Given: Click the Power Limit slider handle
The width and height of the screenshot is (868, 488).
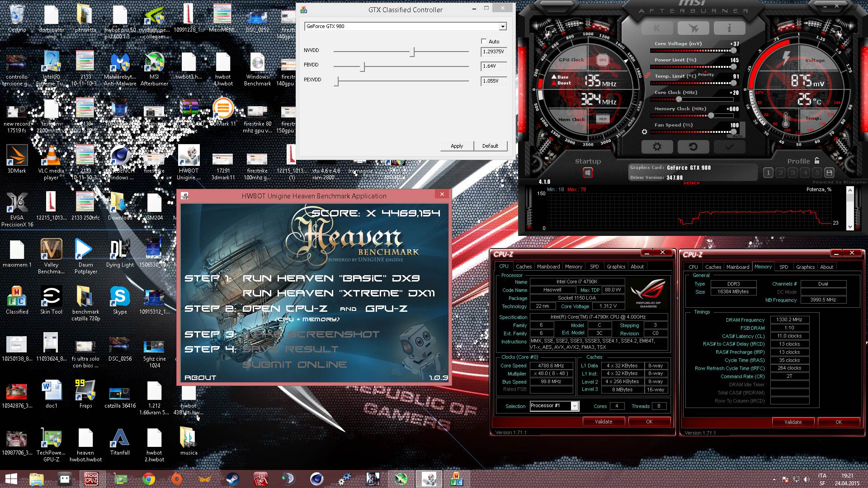Looking at the screenshot, I should [733, 67].
